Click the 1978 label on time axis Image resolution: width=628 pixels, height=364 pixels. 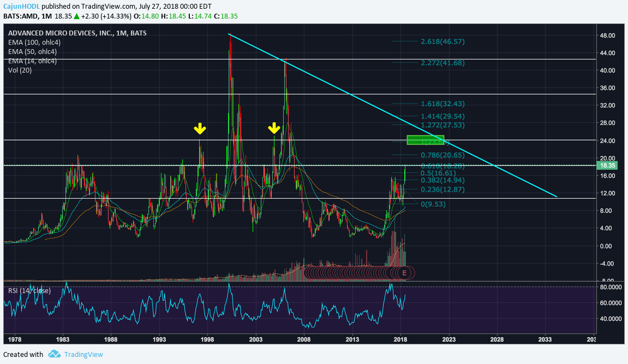pyautogui.click(x=14, y=339)
